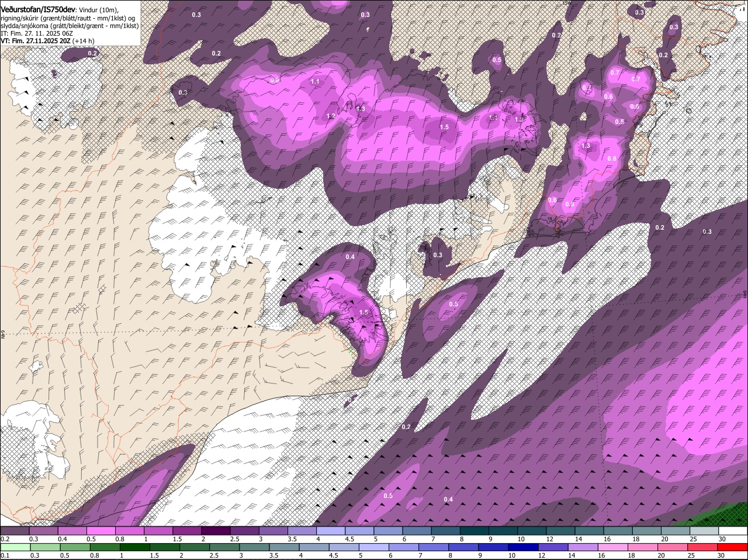Pick upper legend swatch between 0.3 and 0.4
The image size is (748, 560).
pyautogui.click(x=43, y=531)
